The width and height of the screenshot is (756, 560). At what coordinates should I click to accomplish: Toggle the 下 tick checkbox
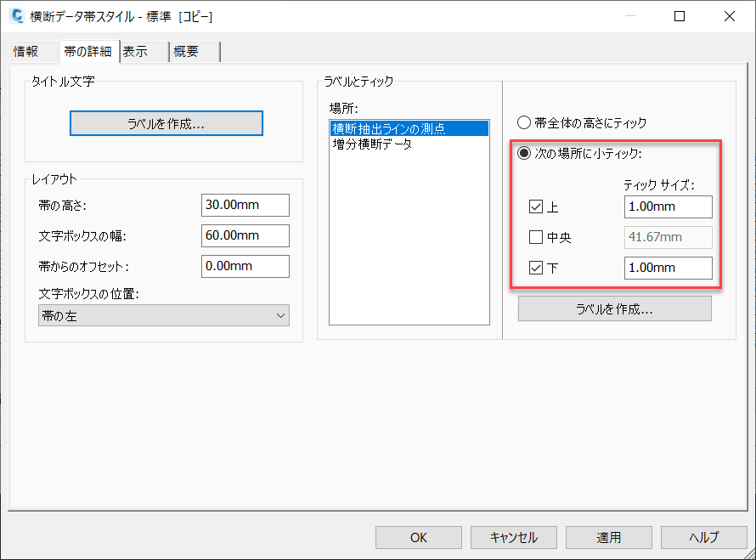pos(536,268)
